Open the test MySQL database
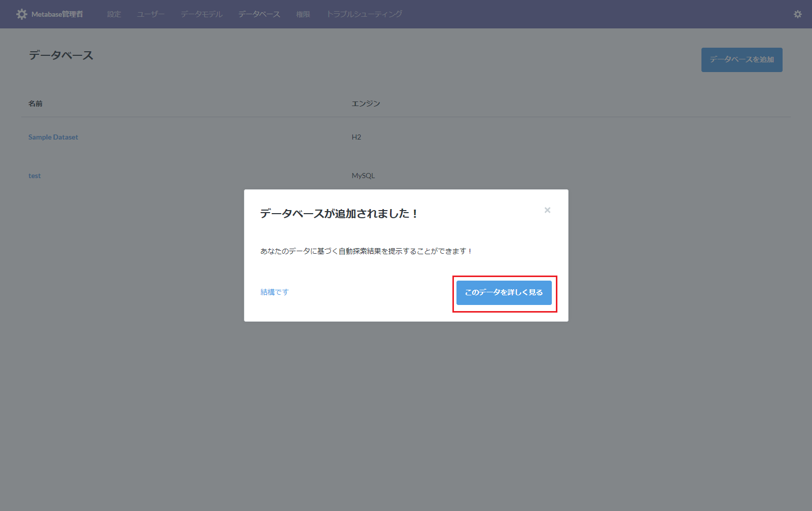 (34, 175)
